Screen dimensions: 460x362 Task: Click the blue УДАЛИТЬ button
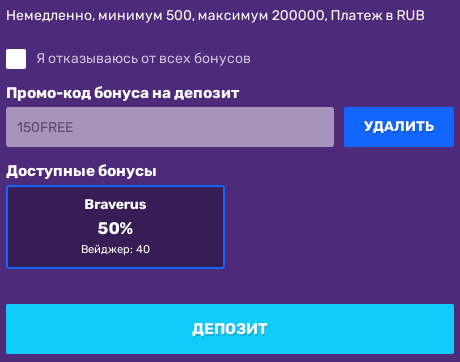399,127
